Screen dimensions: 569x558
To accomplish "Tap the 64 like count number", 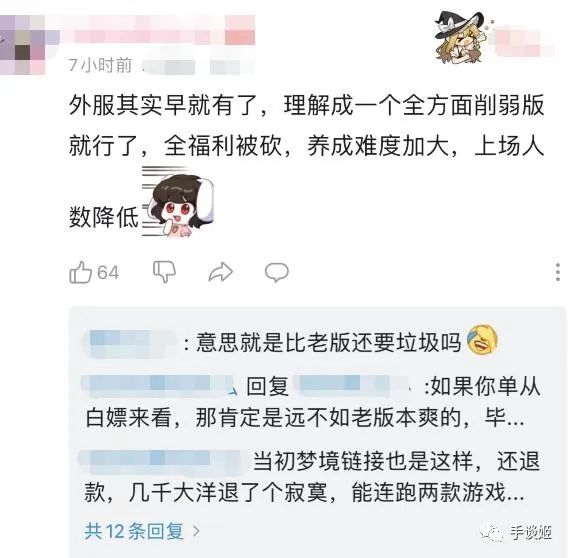I will pos(108,273).
